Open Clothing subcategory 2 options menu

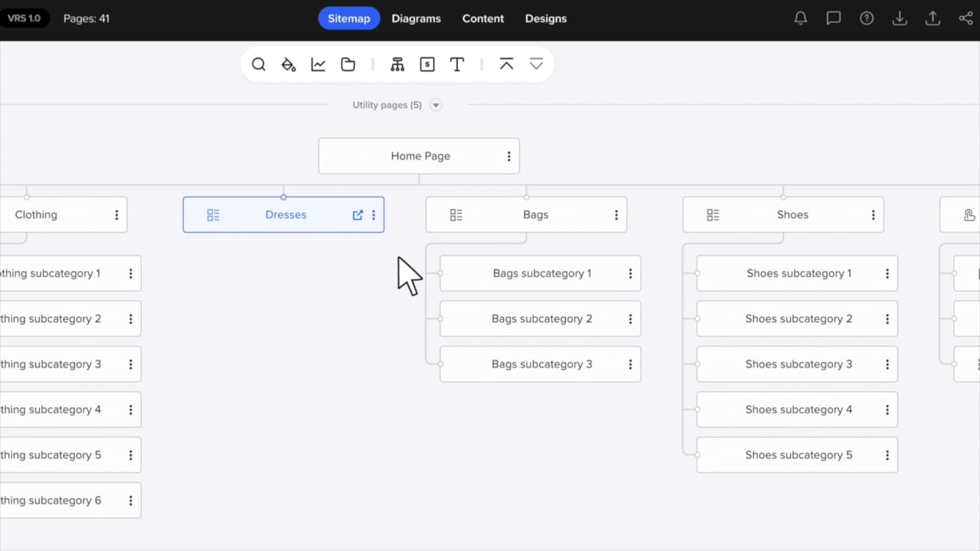[x=131, y=319]
